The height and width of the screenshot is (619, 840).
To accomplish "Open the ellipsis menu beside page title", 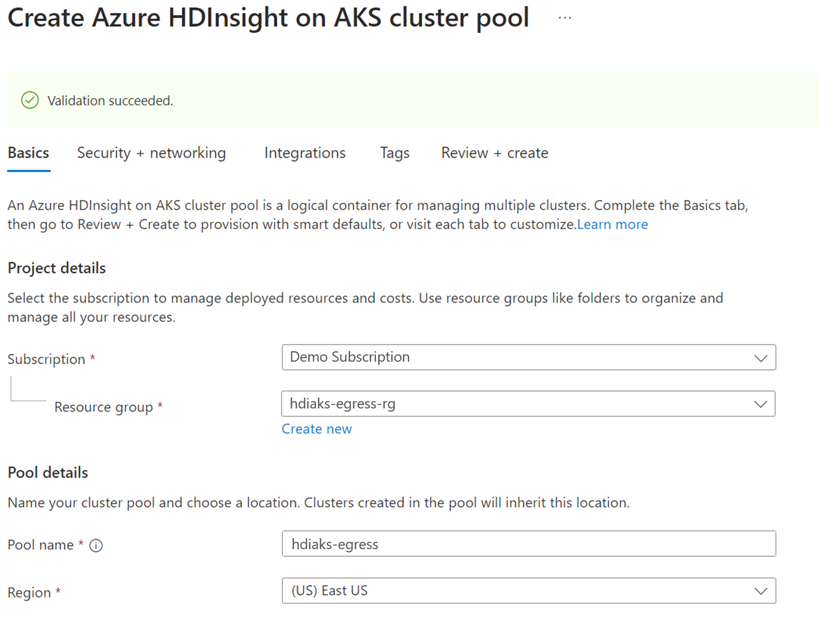I will click(564, 18).
